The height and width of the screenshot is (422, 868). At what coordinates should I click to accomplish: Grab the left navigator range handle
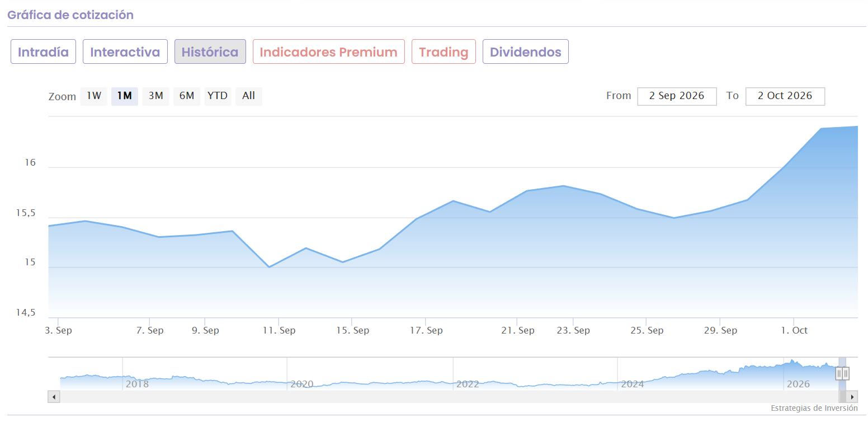839,373
